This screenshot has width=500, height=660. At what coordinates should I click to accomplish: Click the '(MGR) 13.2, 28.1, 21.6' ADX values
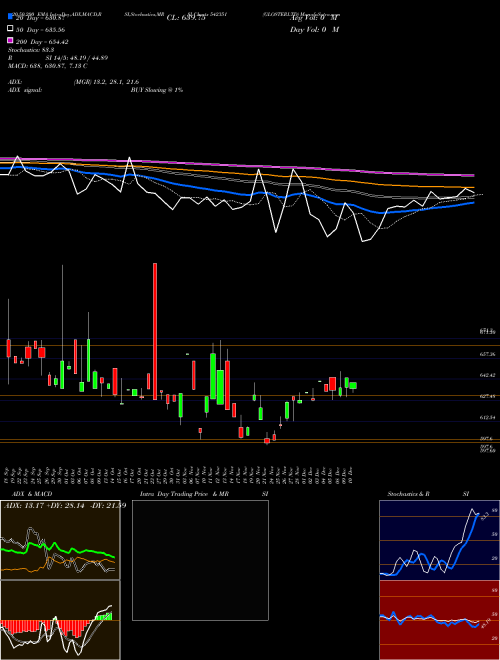(x=106, y=82)
